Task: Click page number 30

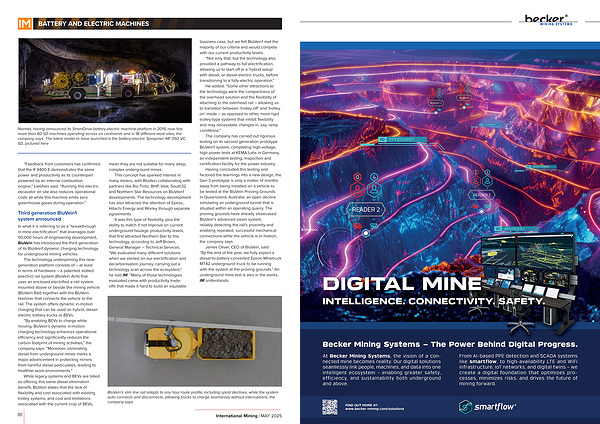Action: (20, 414)
